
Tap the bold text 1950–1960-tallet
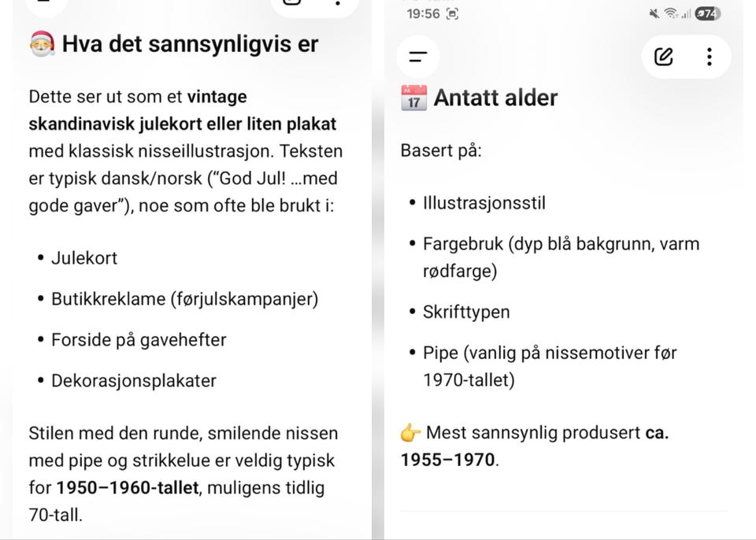click(x=128, y=487)
